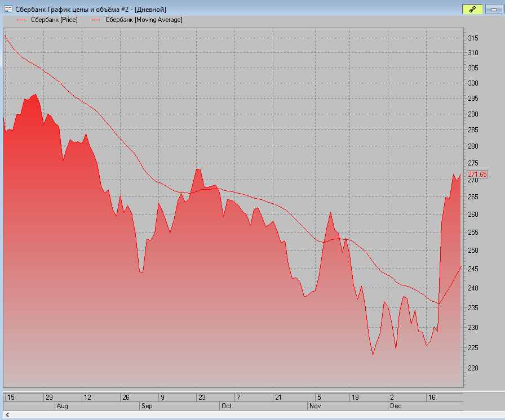This screenshot has width=505, height=420.
Task: Click the red line marker before [Price]
Action: (21, 20)
